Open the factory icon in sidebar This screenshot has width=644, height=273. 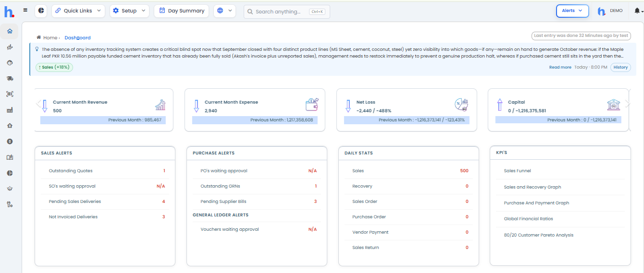tap(10, 110)
